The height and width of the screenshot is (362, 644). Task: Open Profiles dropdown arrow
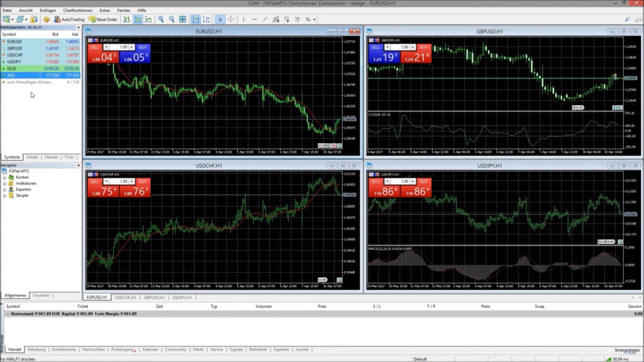tap(26, 19)
